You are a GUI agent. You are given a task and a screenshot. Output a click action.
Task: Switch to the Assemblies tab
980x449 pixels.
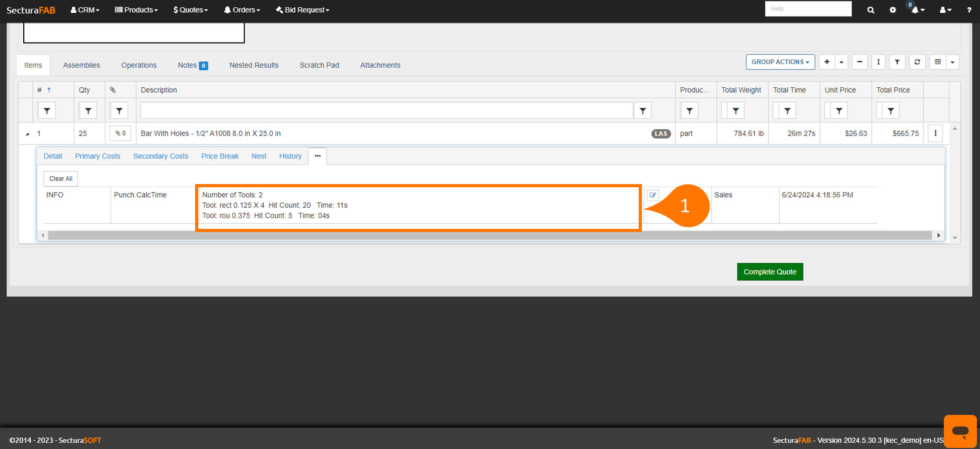tap(81, 65)
